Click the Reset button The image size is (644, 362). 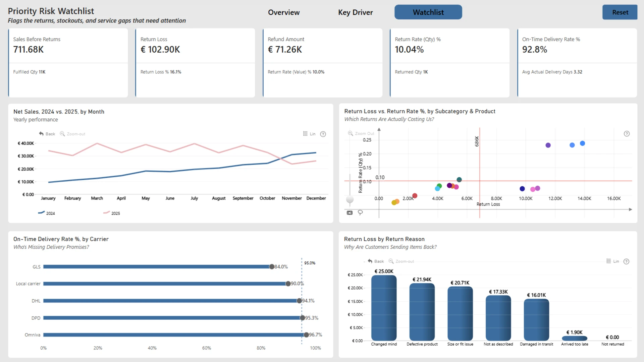pos(620,12)
